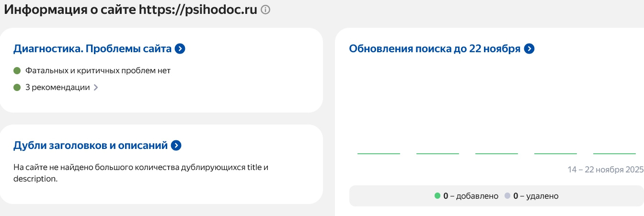Open the Диагностика. Проблемы сайта link
The height and width of the screenshot is (216, 644).
tap(92, 48)
